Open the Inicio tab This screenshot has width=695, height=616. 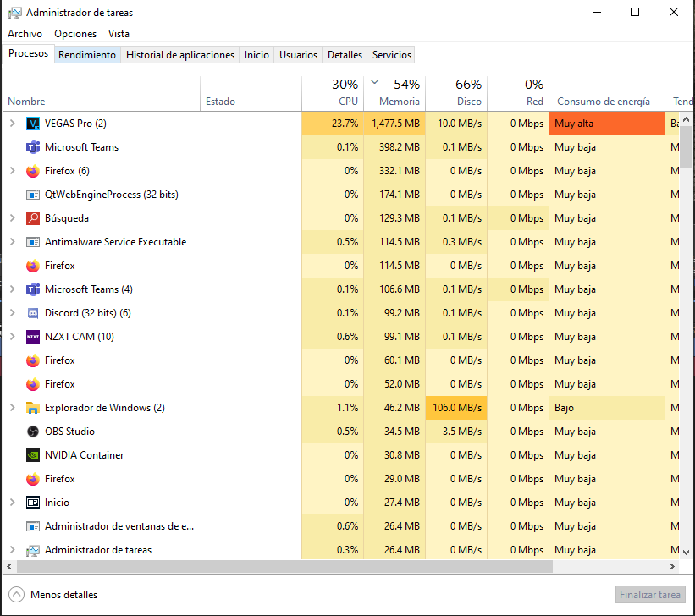(x=256, y=55)
